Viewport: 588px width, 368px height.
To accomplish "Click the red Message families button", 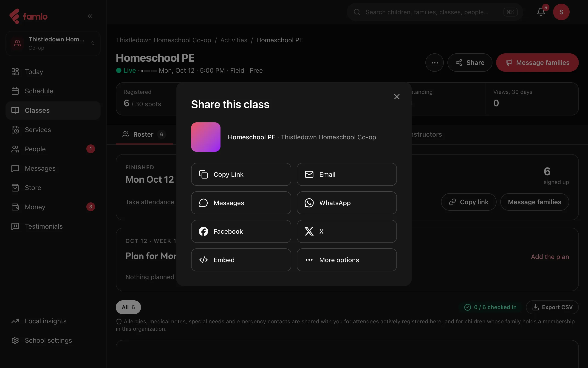I will 537,63.
